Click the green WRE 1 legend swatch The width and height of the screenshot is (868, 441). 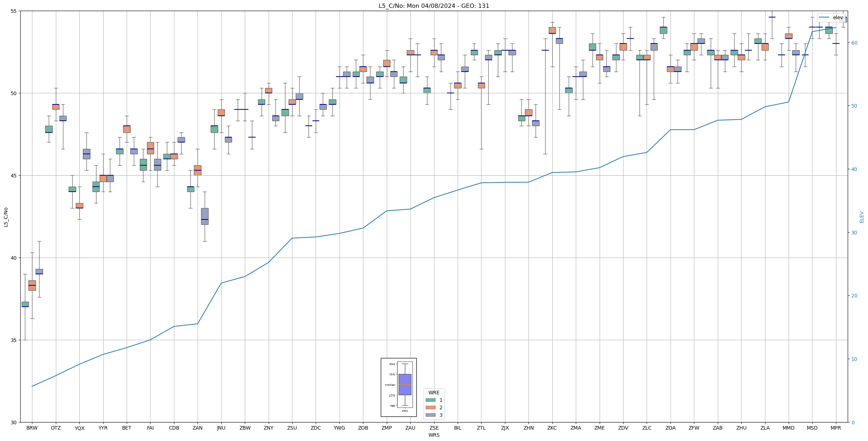click(430, 400)
